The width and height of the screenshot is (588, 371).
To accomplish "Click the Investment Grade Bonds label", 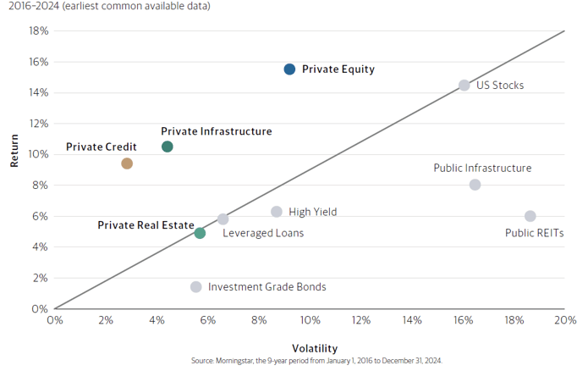I will [267, 287].
